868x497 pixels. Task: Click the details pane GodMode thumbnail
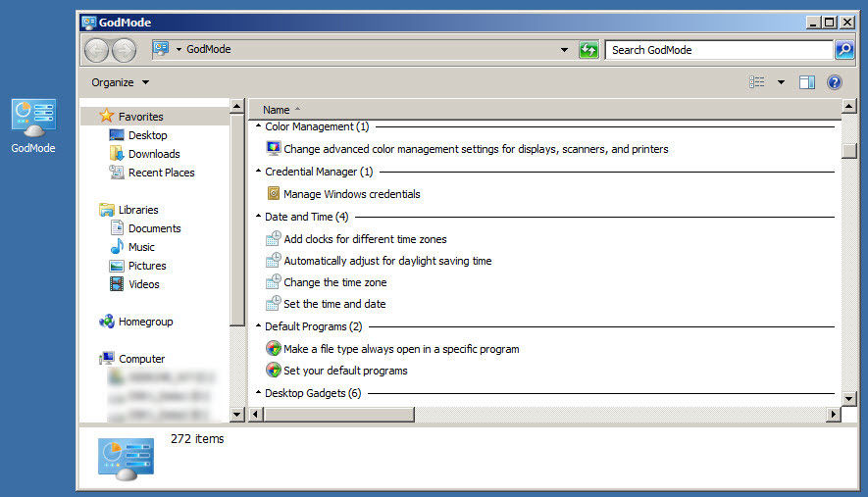(126, 459)
